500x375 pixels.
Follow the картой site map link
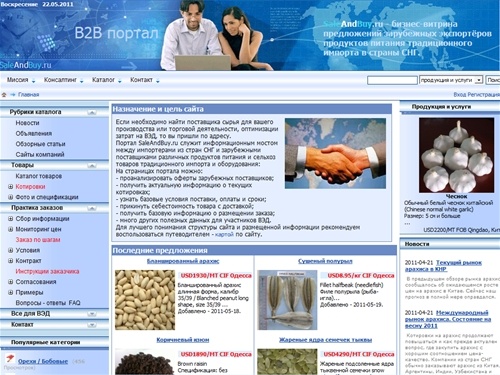pyautogui.click(x=224, y=234)
